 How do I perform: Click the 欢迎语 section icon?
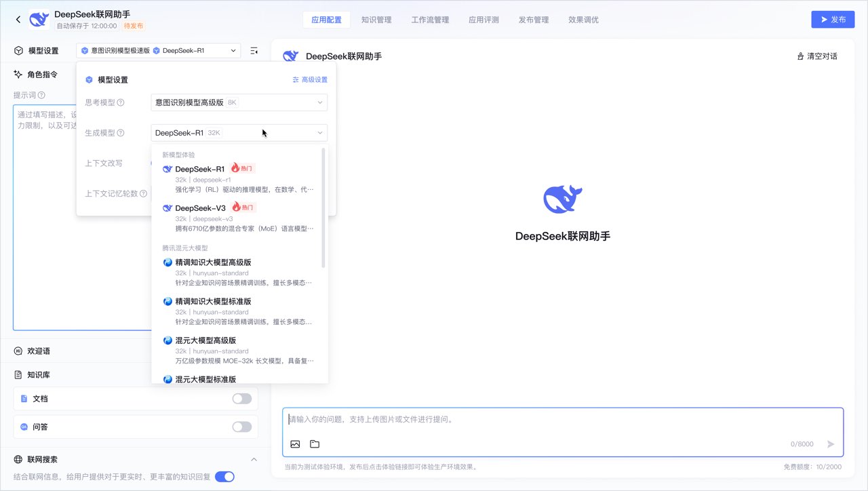coord(18,351)
